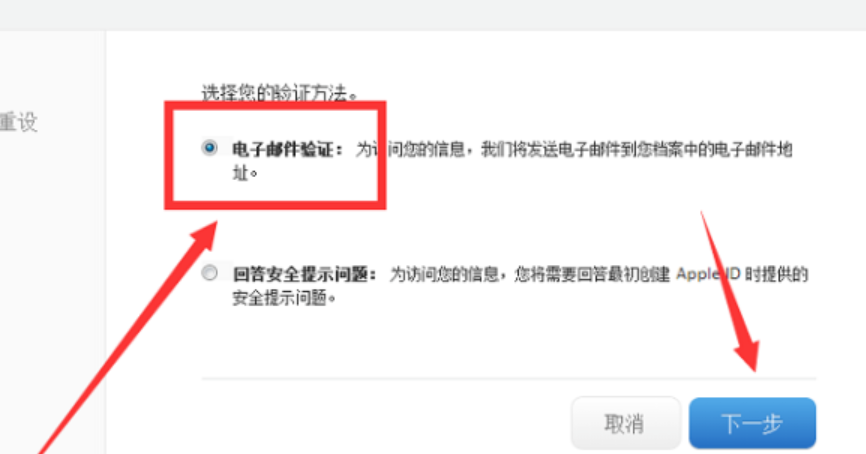
Task: Click the 址 character under email option
Action: [x=241, y=173]
